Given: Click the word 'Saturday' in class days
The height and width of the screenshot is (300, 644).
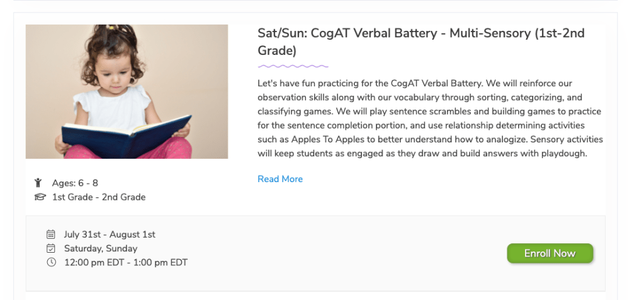Looking at the screenshot, I should click(83, 248).
